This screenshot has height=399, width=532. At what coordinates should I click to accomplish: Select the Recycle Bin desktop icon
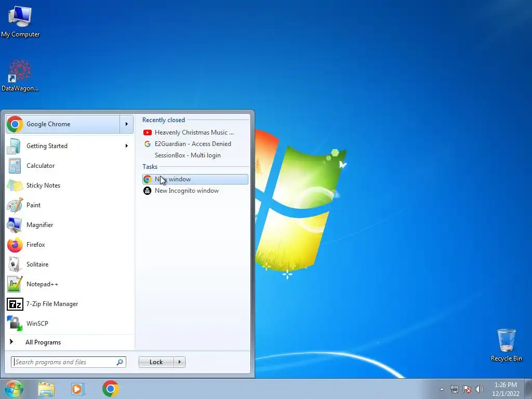[x=506, y=345]
